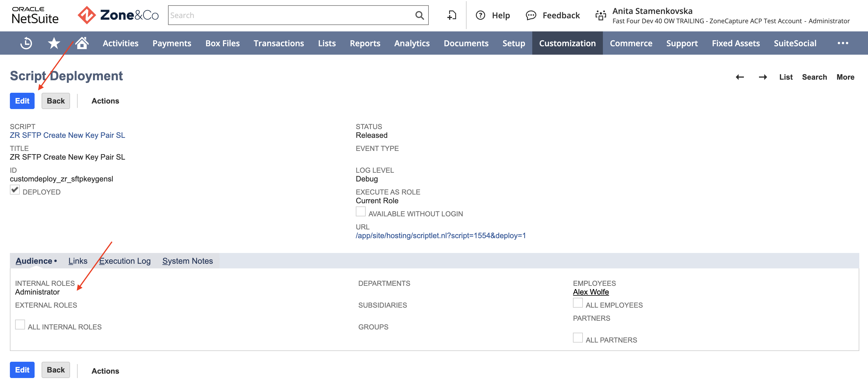The height and width of the screenshot is (385, 868).
Task: Enable AVAILABLE WITHOUT LOGIN
Action: coord(360,211)
